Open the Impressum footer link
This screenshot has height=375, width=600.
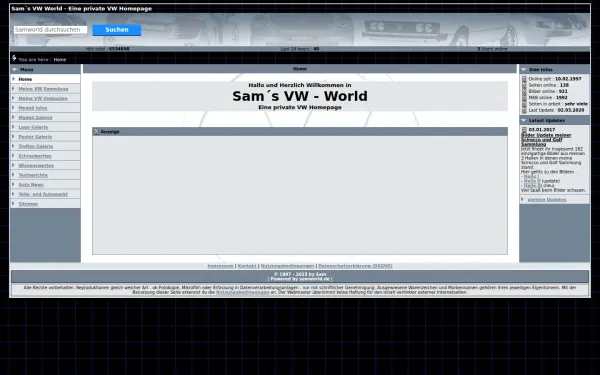pos(220,266)
